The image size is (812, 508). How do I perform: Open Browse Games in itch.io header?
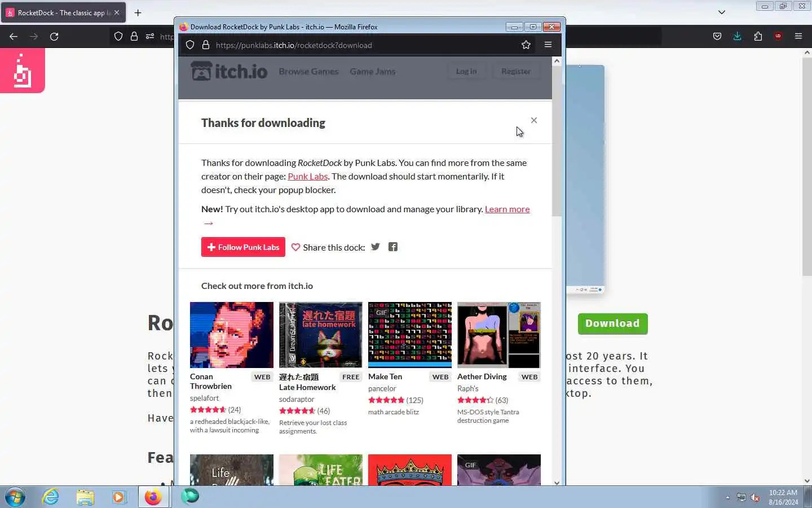(308, 71)
